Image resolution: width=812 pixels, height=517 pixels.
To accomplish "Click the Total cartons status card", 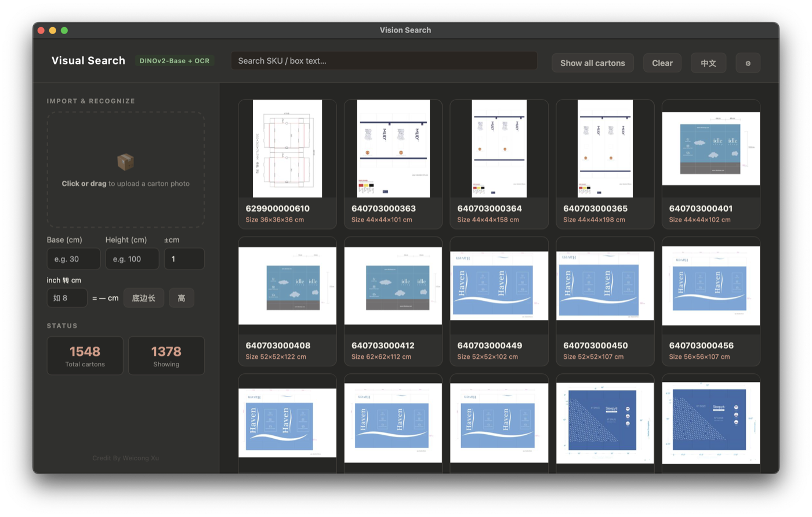I will [x=85, y=356].
